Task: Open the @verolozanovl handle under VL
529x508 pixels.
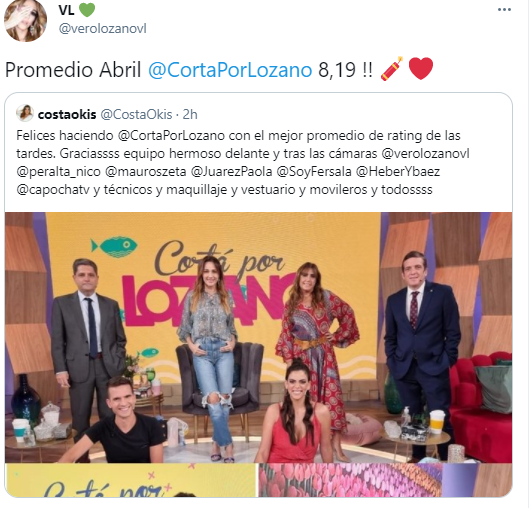Action: pyautogui.click(x=103, y=29)
